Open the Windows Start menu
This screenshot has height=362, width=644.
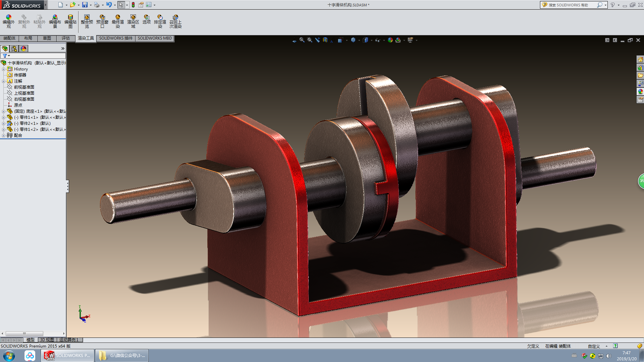tap(9, 356)
